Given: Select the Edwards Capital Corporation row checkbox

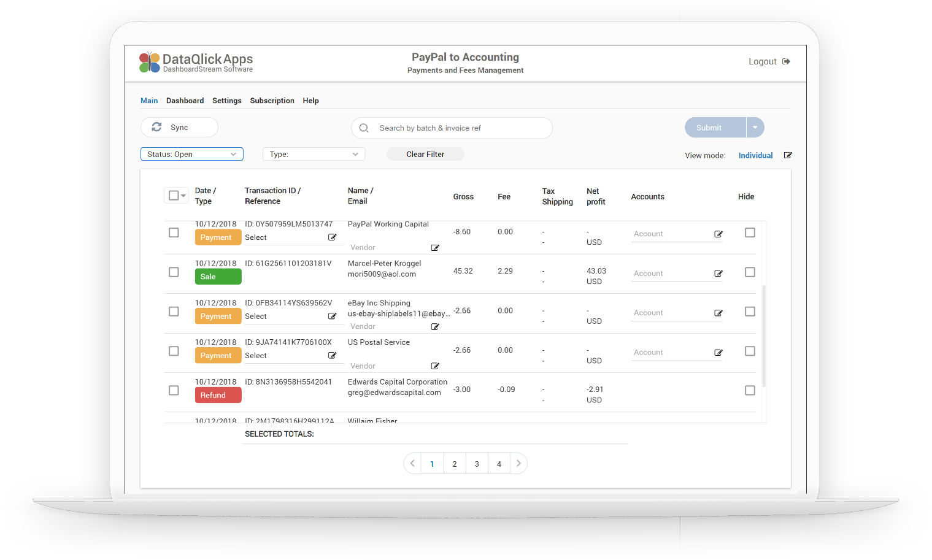Looking at the screenshot, I should click(x=174, y=390).
